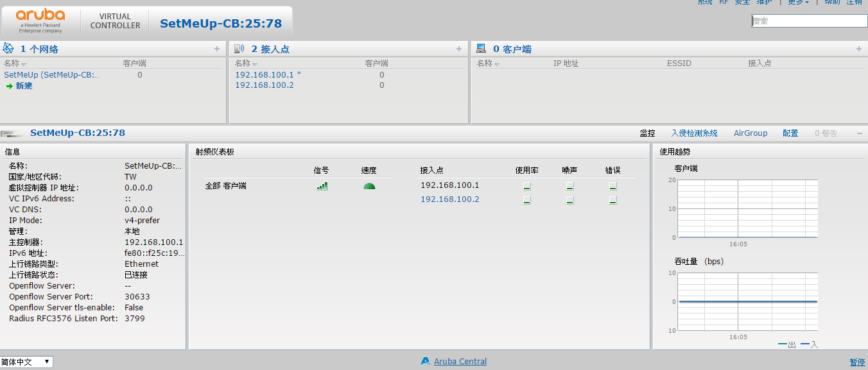Switch to the 监控 tab
Screen dimensions: 868x370
pos(647,133)
